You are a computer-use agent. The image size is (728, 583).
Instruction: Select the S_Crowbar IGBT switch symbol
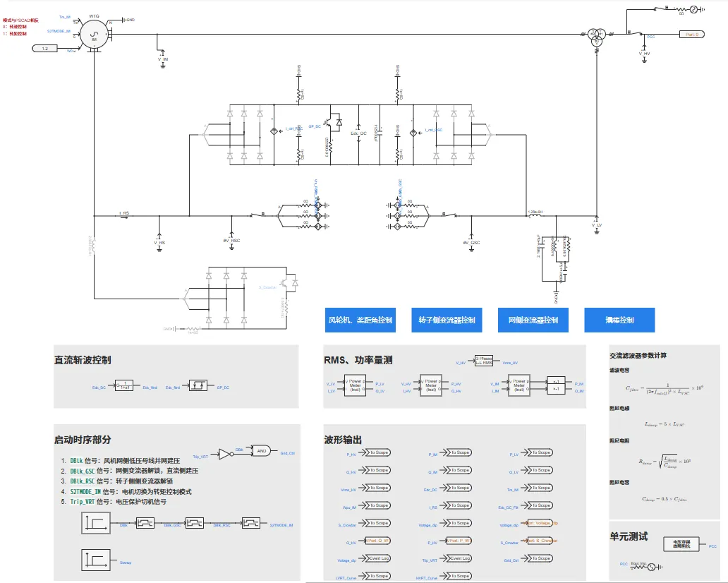coord(290,283)
